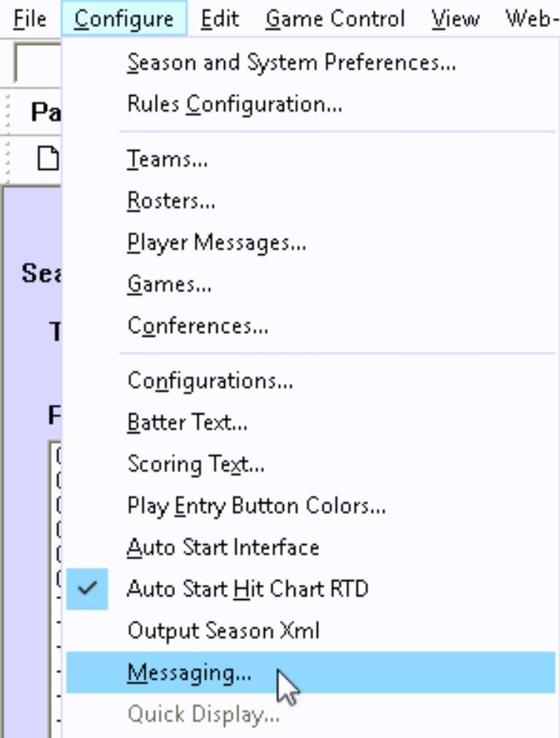This screenshot has height=738, width=560.
Task: Open Play Entry Button Colors
Action: pyautogui.click(x=257, y=506)
